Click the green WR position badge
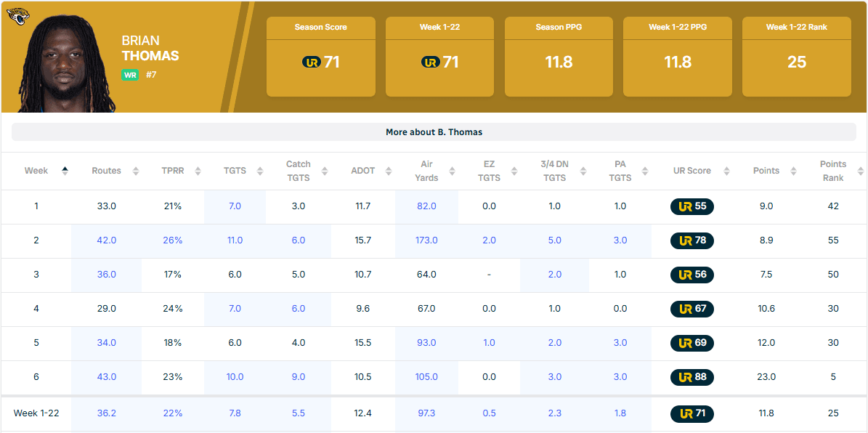This screenshot has height=433, width=868. 130,75
